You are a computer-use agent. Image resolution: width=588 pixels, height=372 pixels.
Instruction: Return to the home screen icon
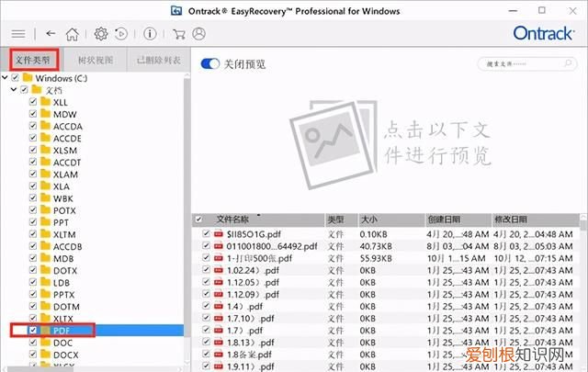click(72, 34)
